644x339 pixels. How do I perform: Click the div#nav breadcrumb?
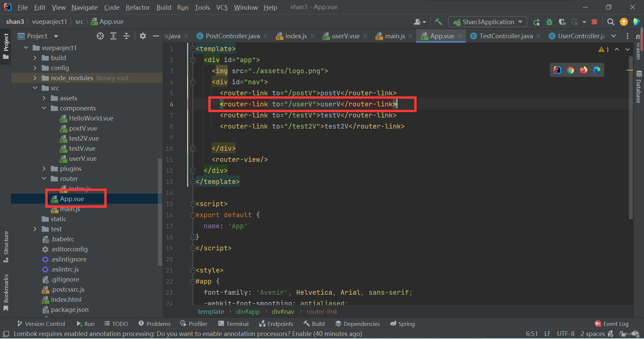[283, 312]
